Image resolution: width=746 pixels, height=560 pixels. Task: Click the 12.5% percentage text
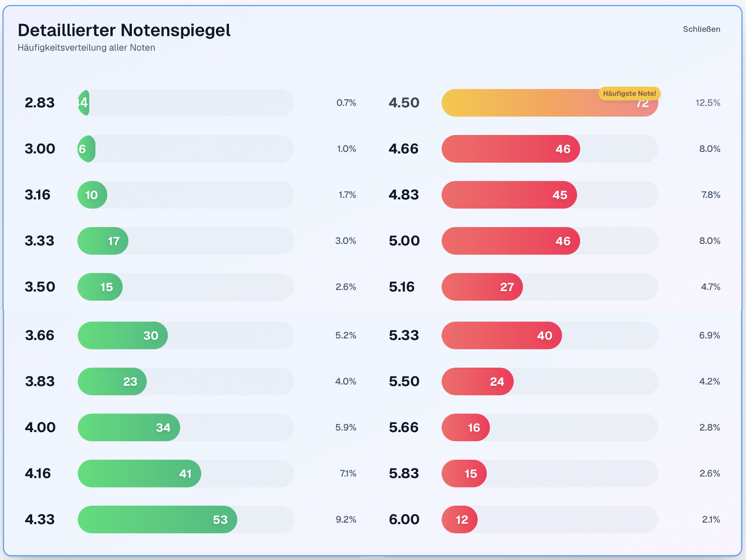[x=708, y=103]
